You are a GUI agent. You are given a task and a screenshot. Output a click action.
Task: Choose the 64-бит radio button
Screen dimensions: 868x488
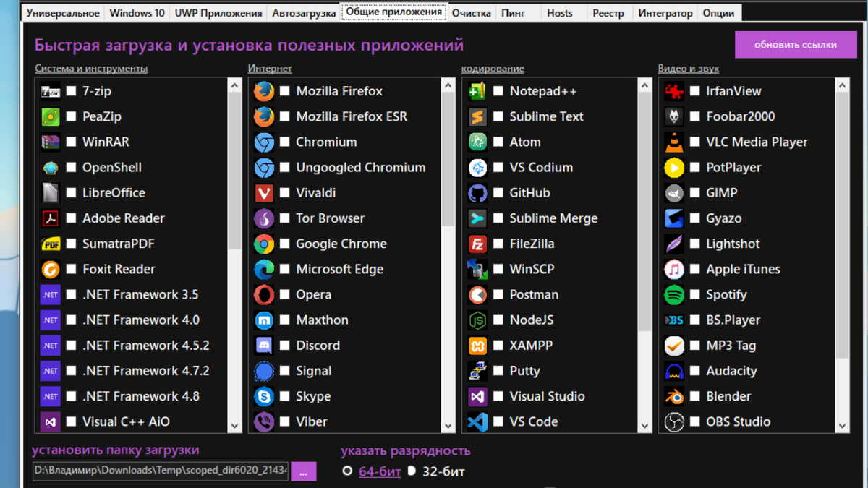tap(347, 471)
